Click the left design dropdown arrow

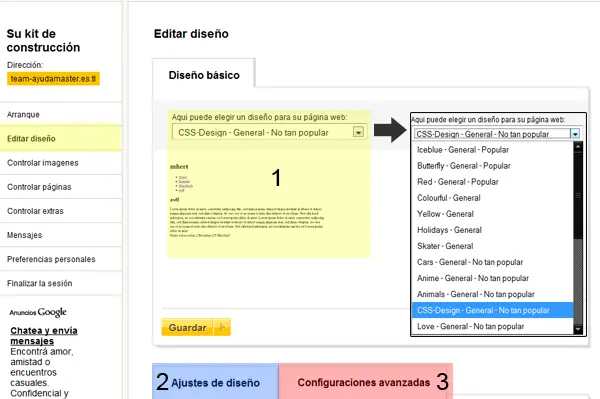click(358, 132)
